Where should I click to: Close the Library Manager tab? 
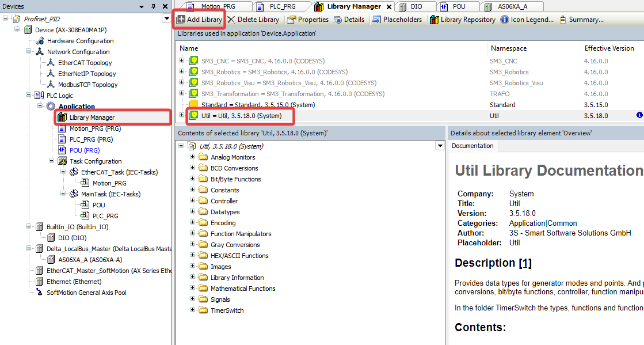tap(389, 7)
